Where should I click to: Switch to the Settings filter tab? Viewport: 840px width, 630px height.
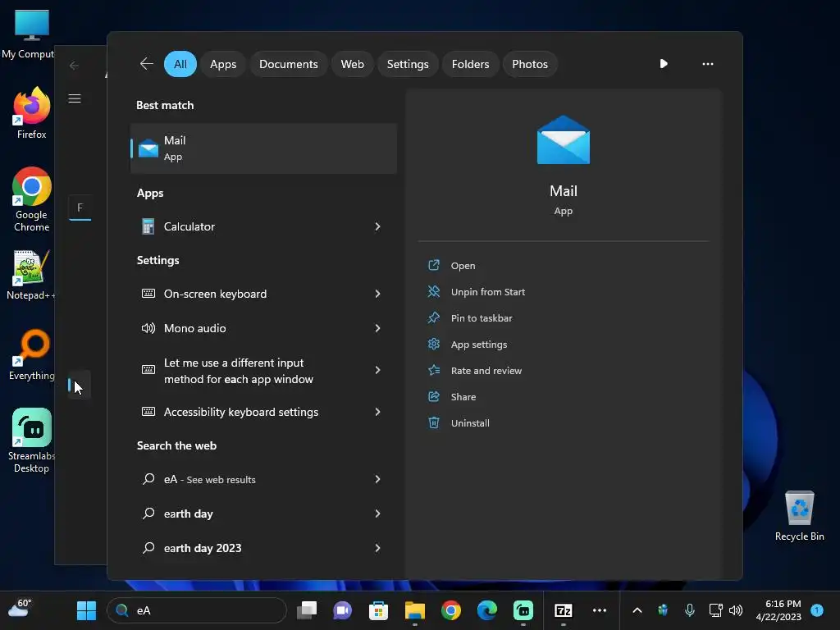tap(408, 64)
